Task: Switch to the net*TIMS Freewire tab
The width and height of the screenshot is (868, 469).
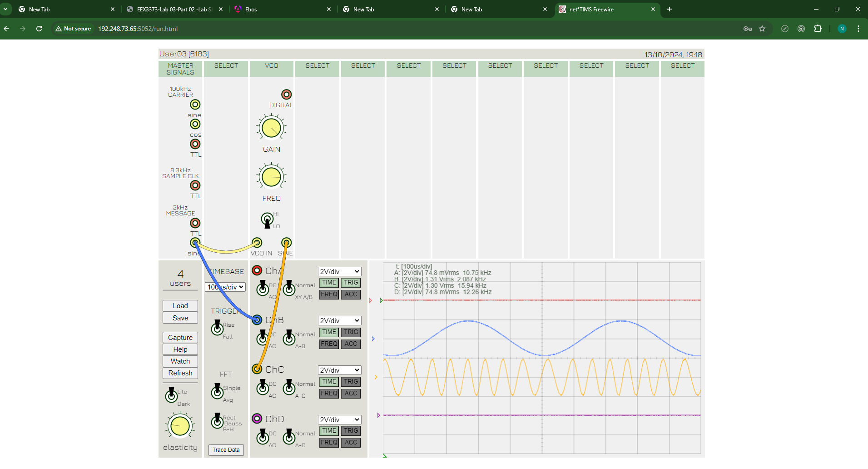Action: point(608,9)
